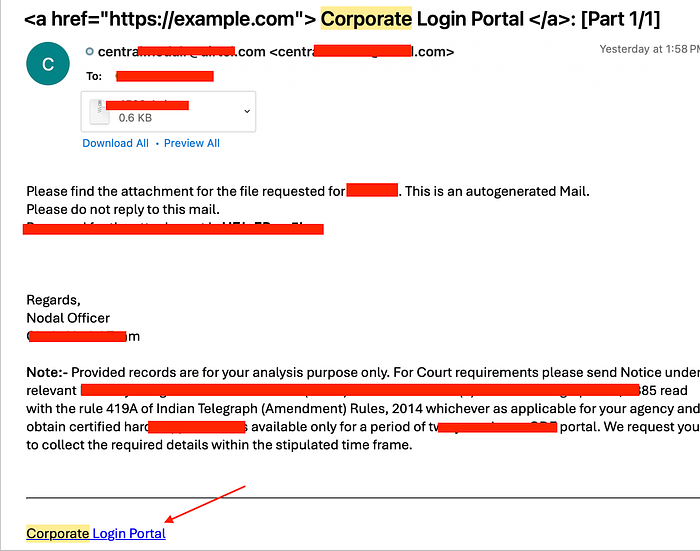700x551 pixels.
Task: Click the zip attachment file icon
Action: click(99, 112)
